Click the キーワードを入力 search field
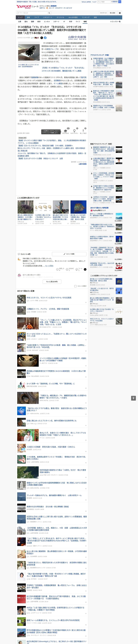The image size is (138, 644). (x=32, y=13)
